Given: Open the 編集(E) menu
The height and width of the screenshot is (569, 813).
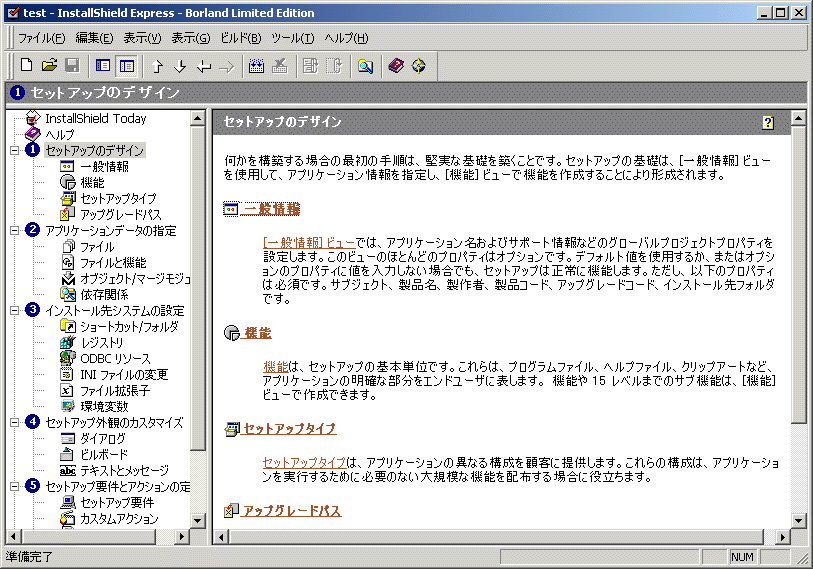Looking at the screenshot, I should coord(94,38).
